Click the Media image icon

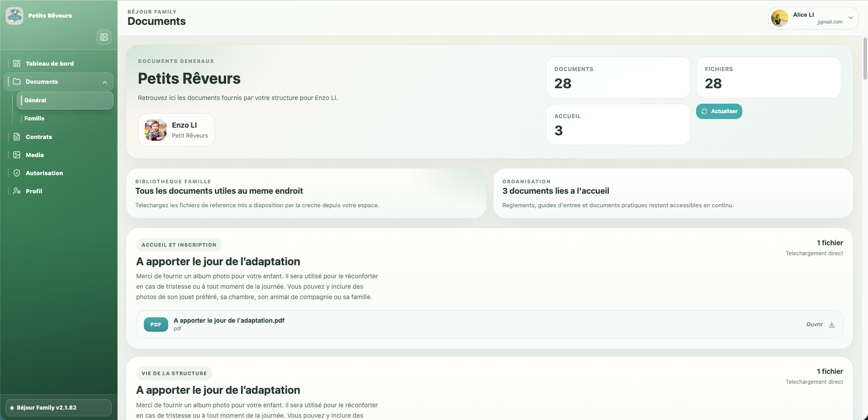point(17,155)
